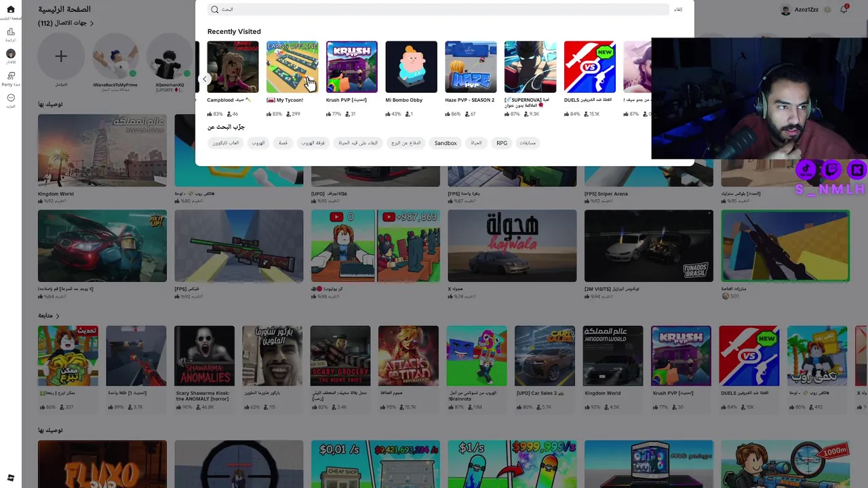
Task: Select the chip left of Sandbox
Action: click(406, 143)
